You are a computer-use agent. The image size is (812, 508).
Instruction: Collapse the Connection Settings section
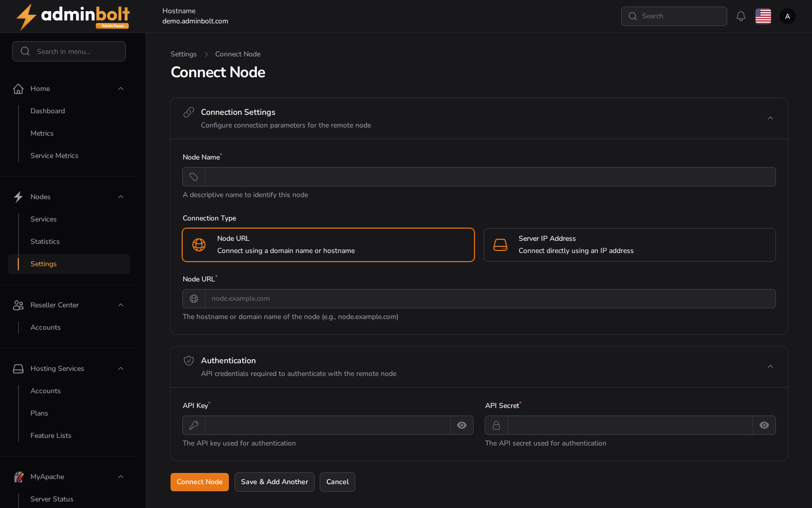tap(770, 118)
